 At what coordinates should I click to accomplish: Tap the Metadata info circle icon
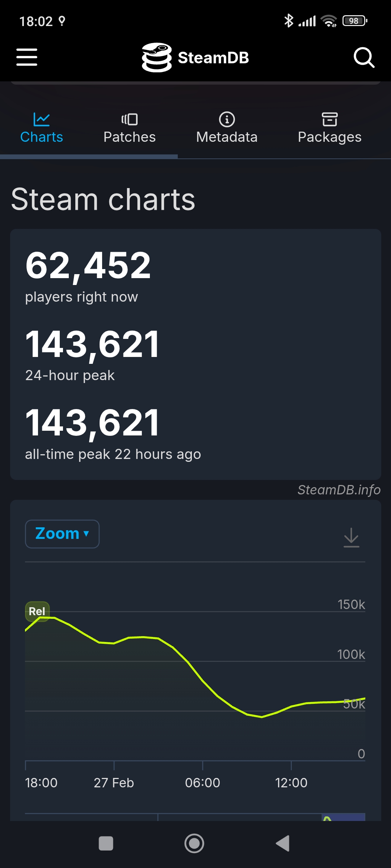[227, 119]
